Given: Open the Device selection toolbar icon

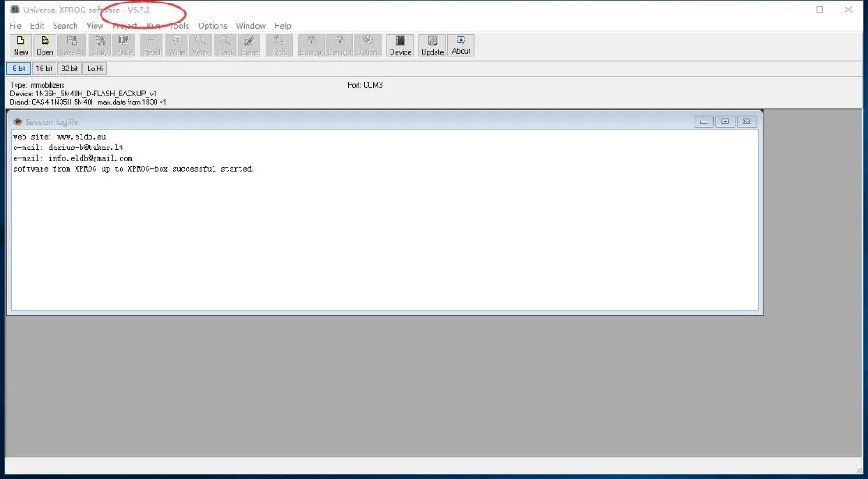Looking at the screenshot, I should pos(400,45).
